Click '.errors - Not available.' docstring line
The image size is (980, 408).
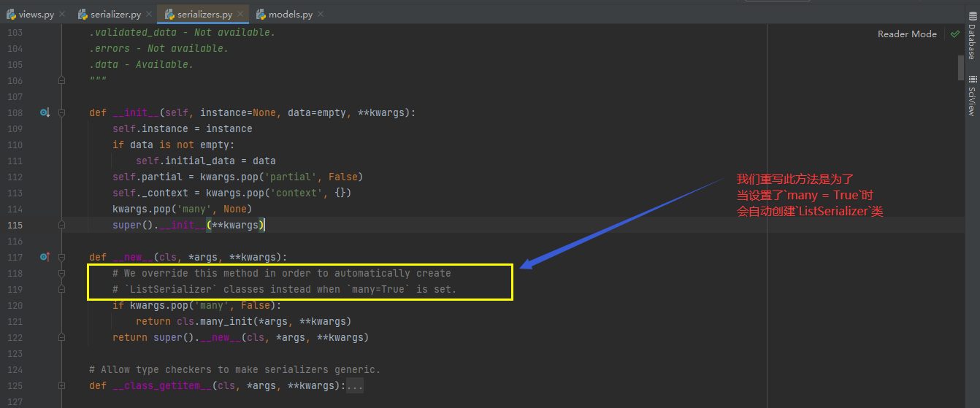click(158, 48)
